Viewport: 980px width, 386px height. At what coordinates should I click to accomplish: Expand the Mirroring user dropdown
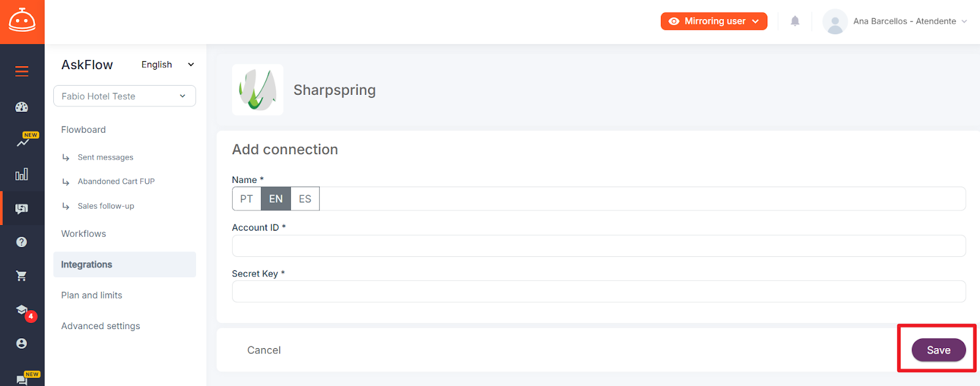pyautogui.click(x=714, y=21)
